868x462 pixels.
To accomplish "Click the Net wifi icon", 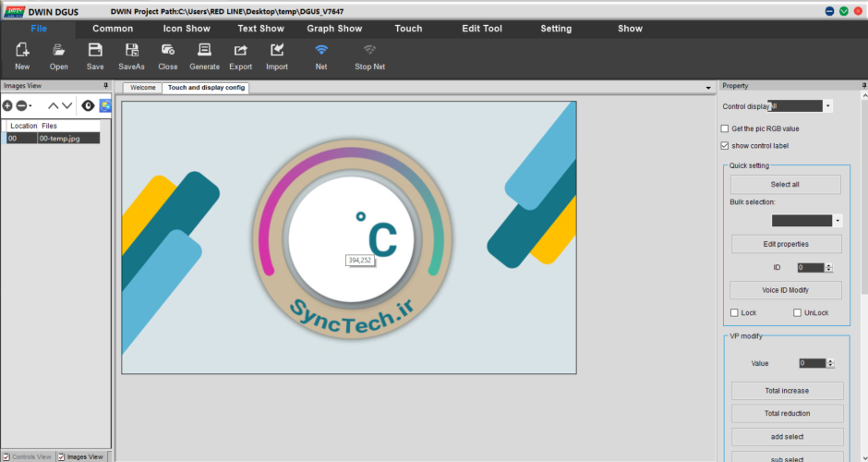I will coord(320,51).
